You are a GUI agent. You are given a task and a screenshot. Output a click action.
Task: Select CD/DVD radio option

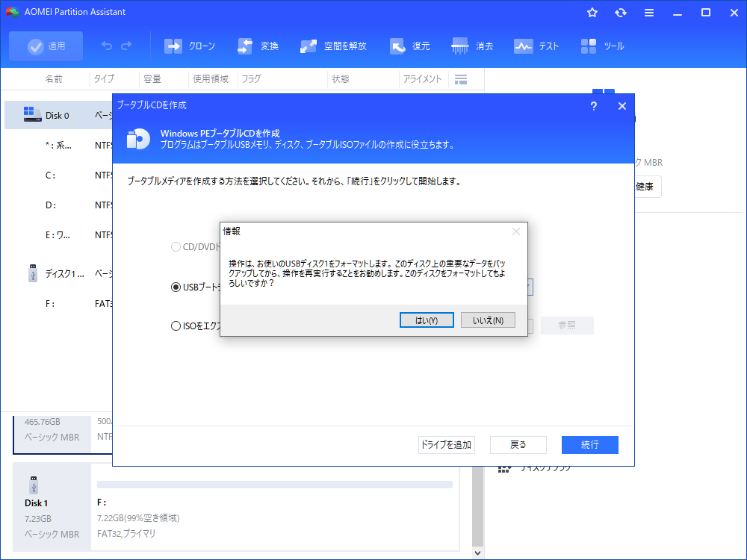point(176,246)
